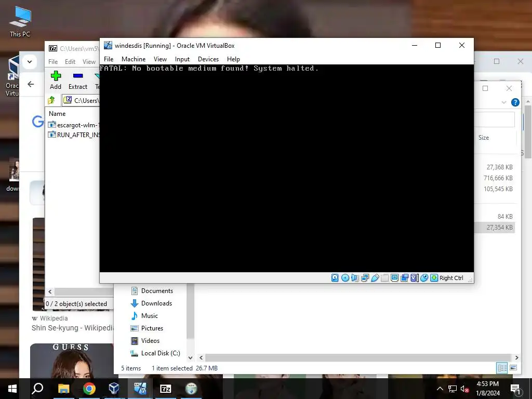Show hidden system tray icons
This screenshot has height=399, width=532.
(x=440, y=389)
